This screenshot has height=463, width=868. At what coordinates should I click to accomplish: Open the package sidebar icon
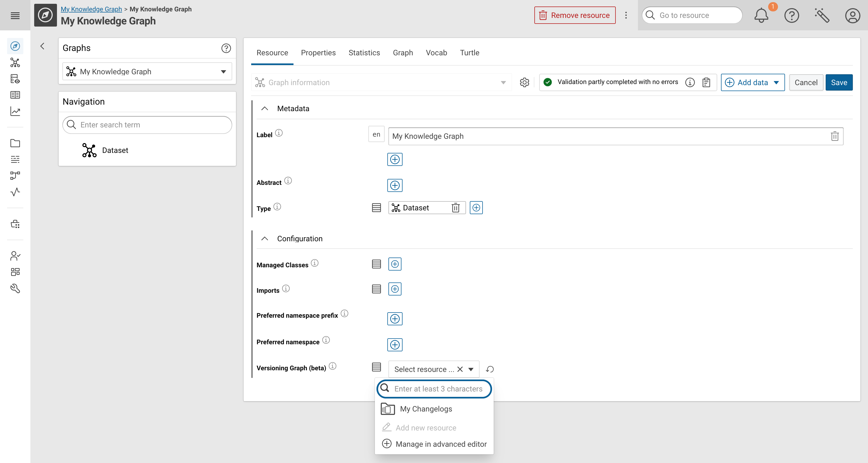click(15, 224)
